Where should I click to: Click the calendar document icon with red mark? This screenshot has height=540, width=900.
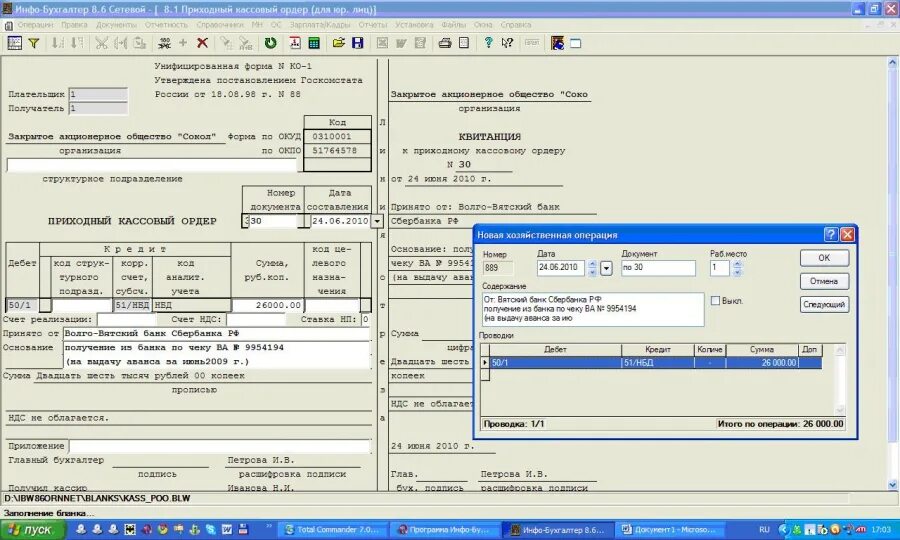pyautogui.click(x=295, y=43)
